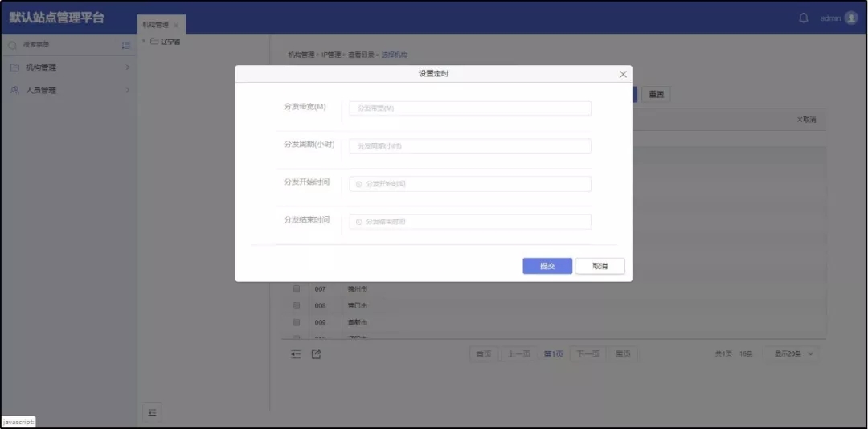The height and width of the screenshot is (429, 868).
Task: Click the clock icon in 分发结束时间 field
Action: point(359,222)
